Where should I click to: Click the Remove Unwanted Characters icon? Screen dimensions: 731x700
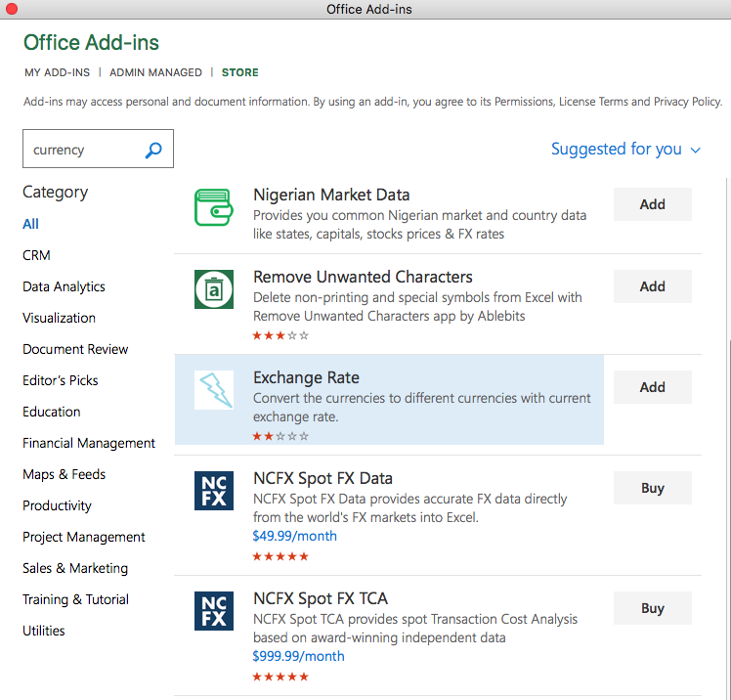[x=214, y=289]
